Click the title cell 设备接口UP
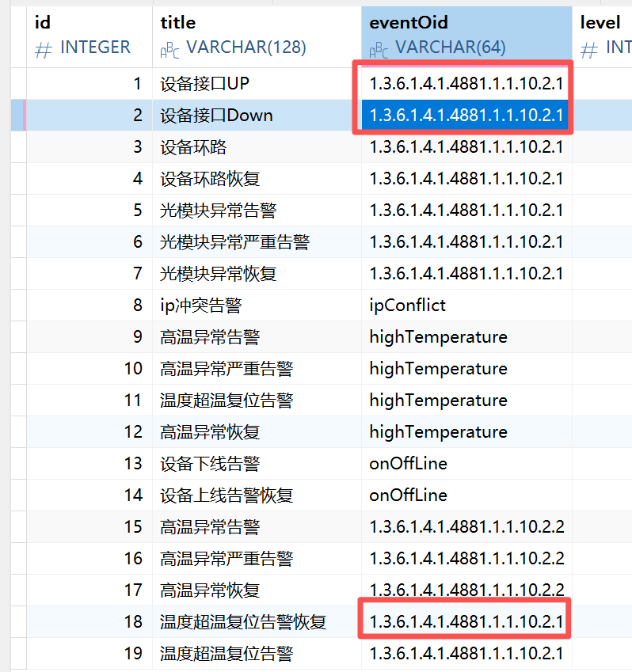This screenshot has width=632, height=672. pyautogui.click(x=204, y=84)
